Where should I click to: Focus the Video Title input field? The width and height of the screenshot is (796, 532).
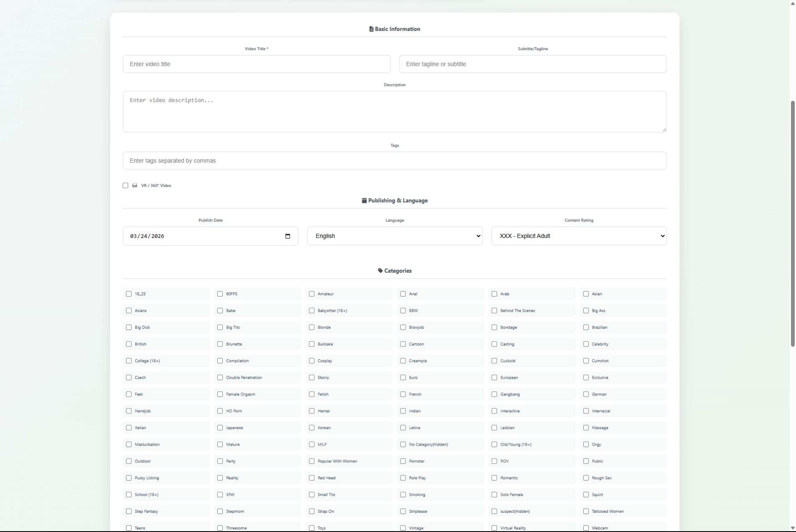tap(256, 64)
